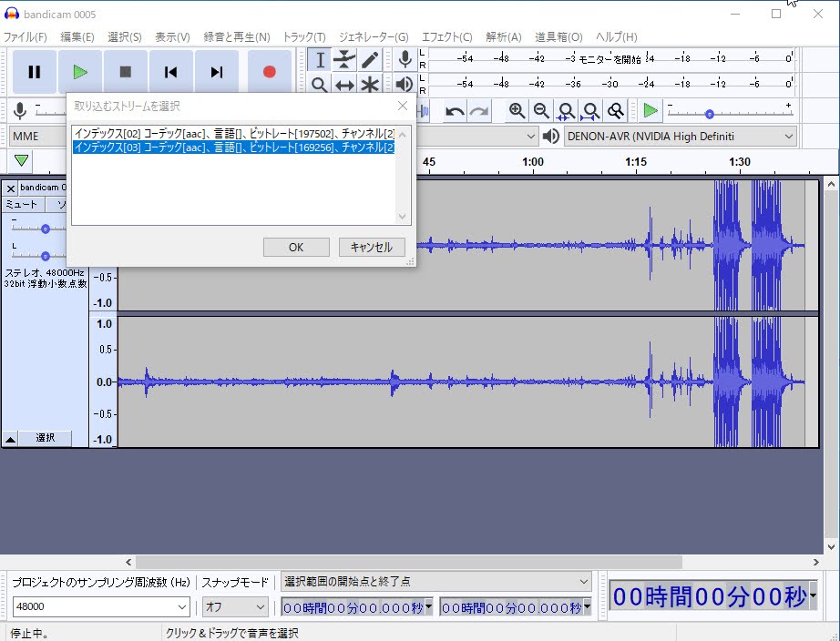Select the Draw pencil tool

[x=369, y=60]
